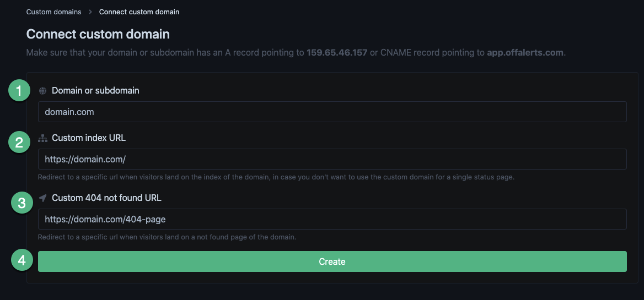Screen dimensions: 644x300
Task: Click the sitemap icon next to Custom index URL
Action: (42, 138)
